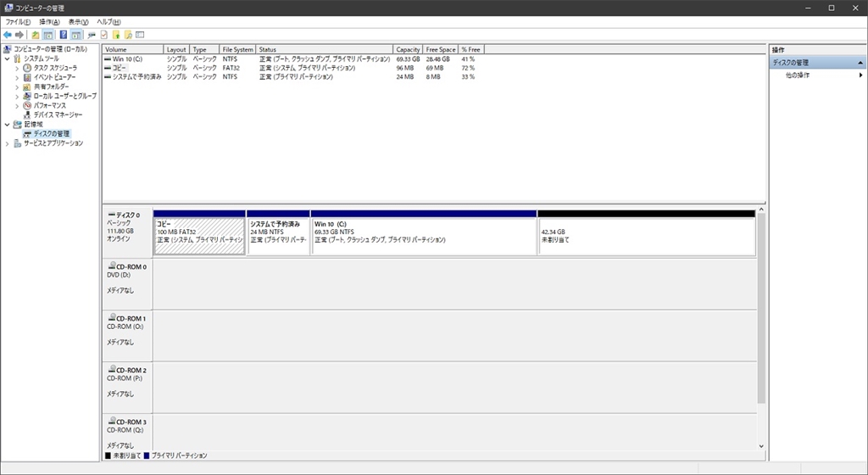Select デバイス マネージャー in the tree

coord(58,115)
